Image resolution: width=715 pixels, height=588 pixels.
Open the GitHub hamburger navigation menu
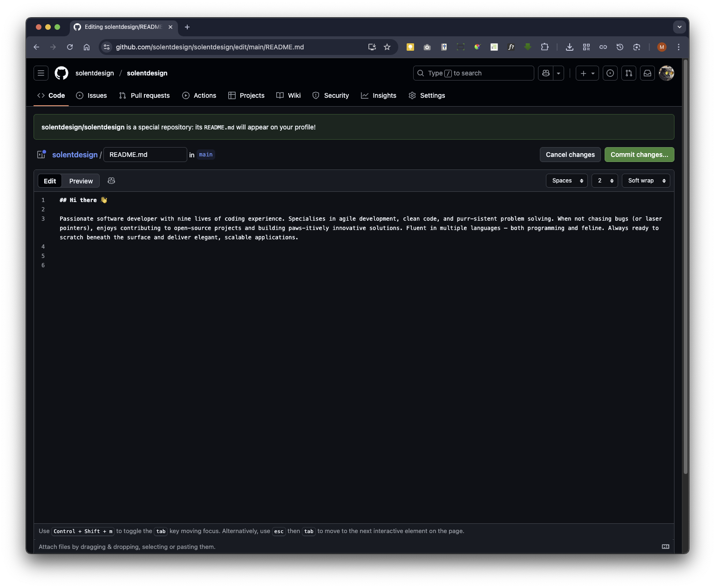click(41, 73)
